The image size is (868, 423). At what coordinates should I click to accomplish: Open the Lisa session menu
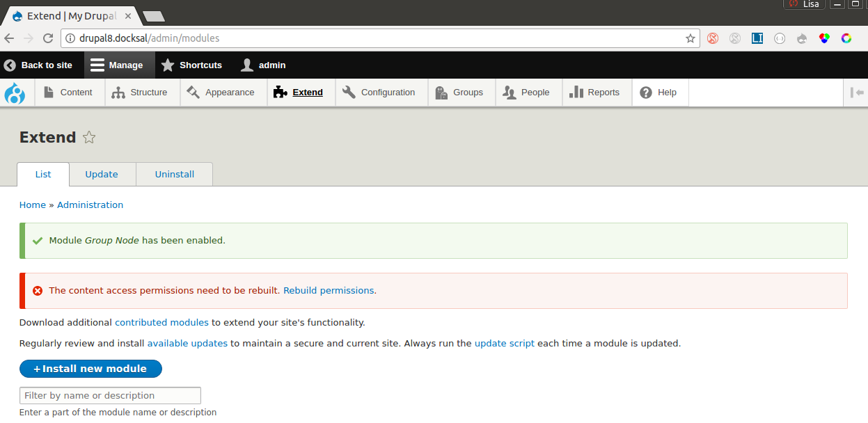(804, 5)
